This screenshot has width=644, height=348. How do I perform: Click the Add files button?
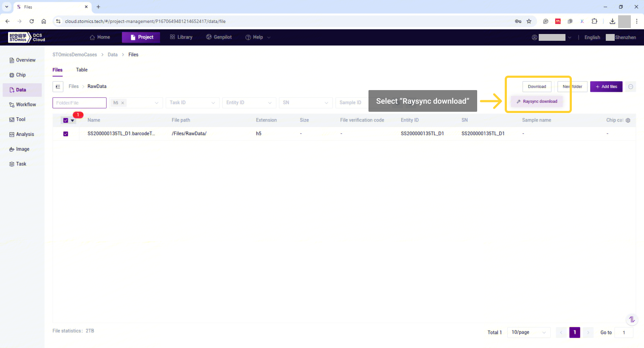coord(606,87)
